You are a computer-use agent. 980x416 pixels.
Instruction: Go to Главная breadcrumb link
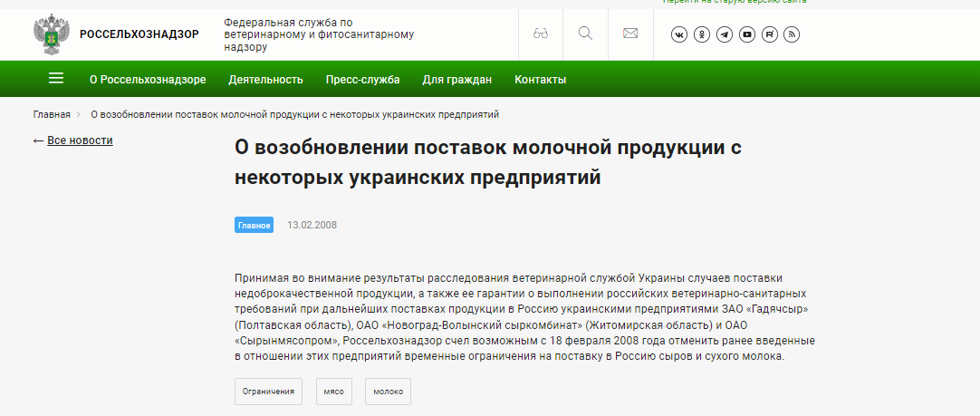pos(52,114)
